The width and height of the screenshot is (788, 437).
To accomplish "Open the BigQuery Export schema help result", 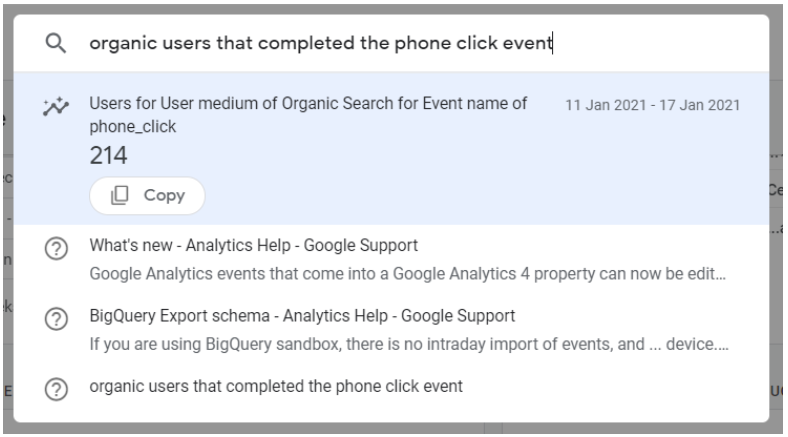I will pyautogui.click(x=301, y=317).
